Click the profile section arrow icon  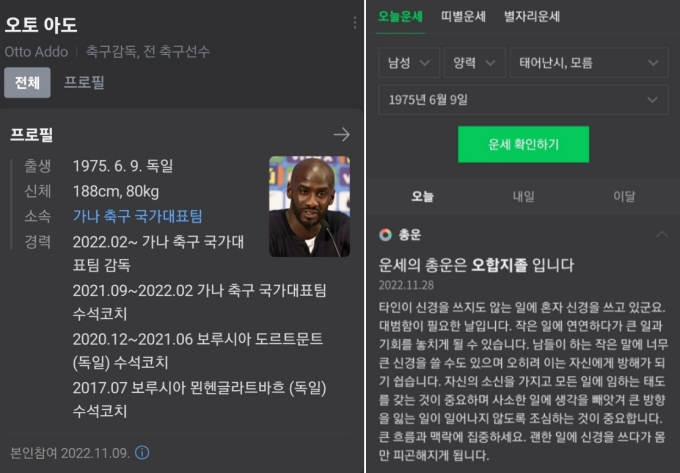(342, 134)
